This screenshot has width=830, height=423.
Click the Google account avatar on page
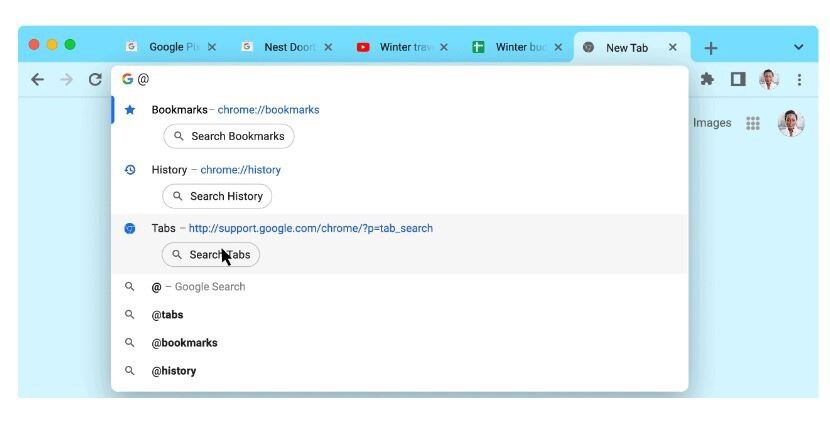(x=791, y=123)
